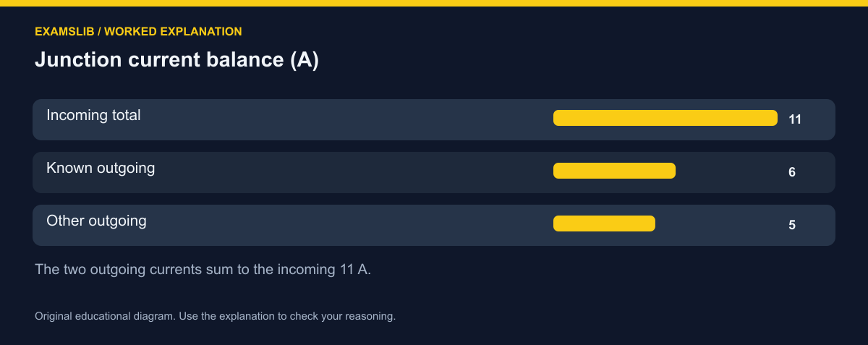Image resolution: width=868 pixels, height=345 pixels.
Task: Select the Known outgoing yellow bar
Action: [x=614, y=171]
